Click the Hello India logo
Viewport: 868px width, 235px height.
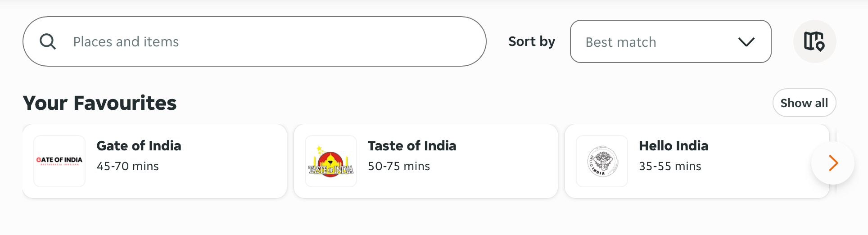click(x=602, y=161)
